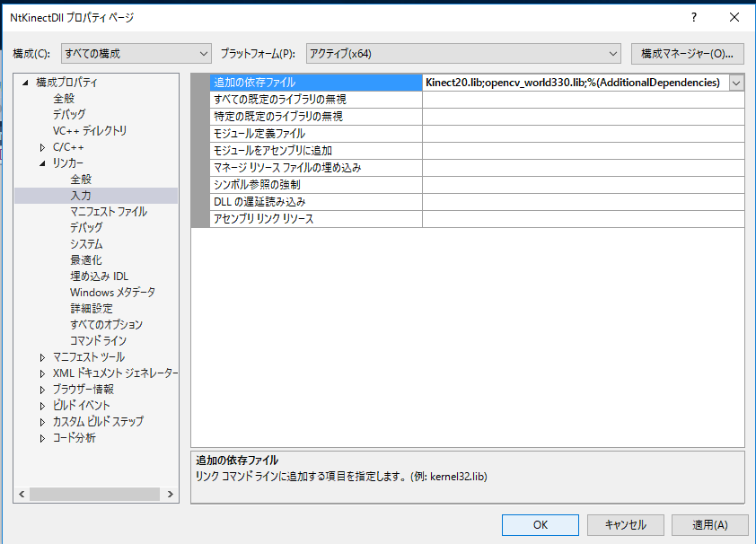Click the DLL の遅延読み込み property row
This screenshot has height=544, width=756.
(x=316, y=202)
